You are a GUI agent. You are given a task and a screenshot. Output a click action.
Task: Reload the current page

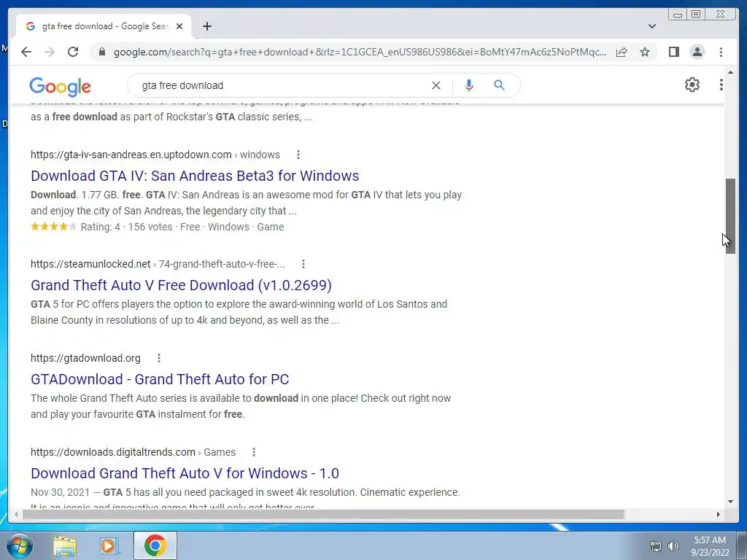click(73, 52)
